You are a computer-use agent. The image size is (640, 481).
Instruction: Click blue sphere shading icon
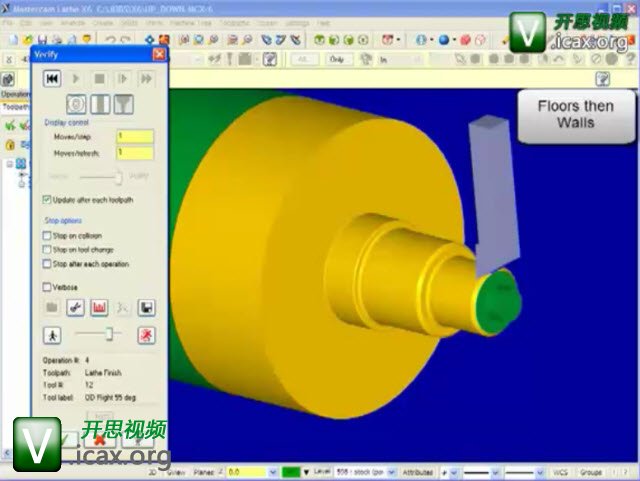(444, 40)
